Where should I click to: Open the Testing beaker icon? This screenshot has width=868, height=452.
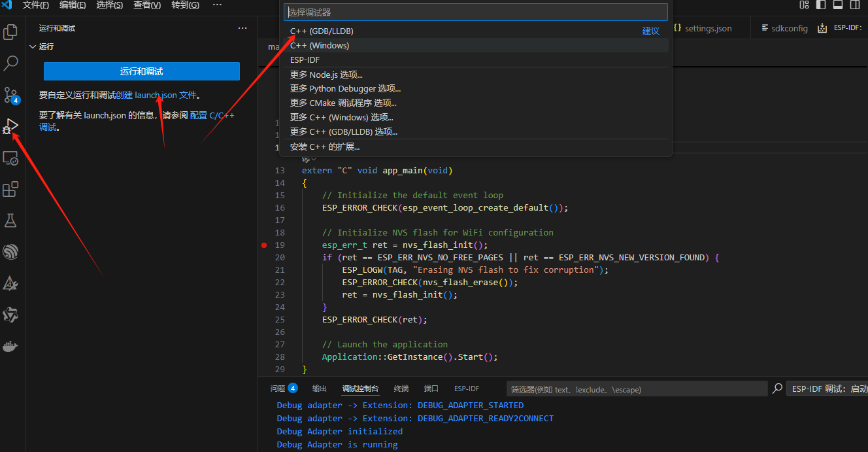(10, 220)
